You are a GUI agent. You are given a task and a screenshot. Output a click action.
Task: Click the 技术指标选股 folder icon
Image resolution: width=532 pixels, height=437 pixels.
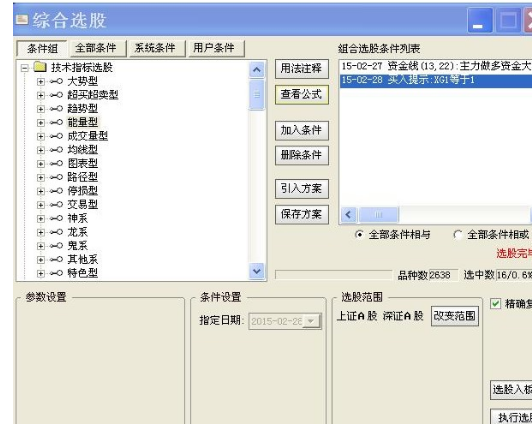40,67
